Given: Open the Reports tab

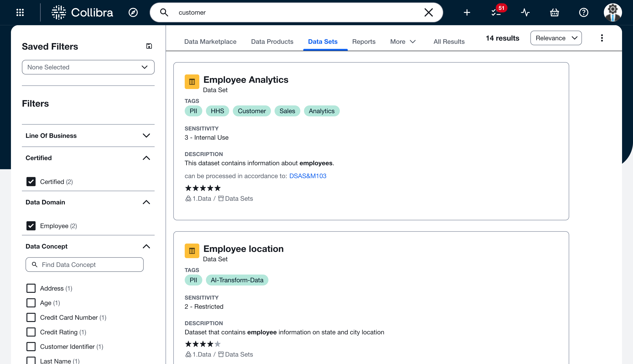Looking at the screenshot, I should point(364,41).
